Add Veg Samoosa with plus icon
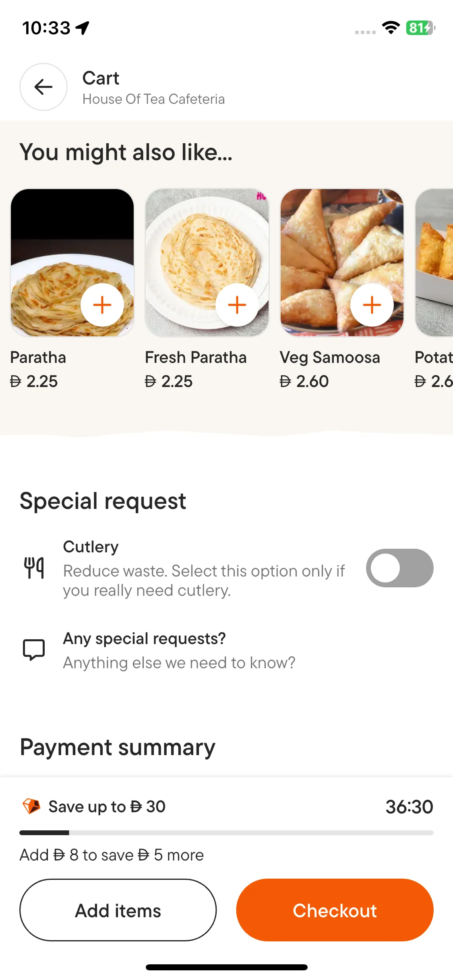 [372, 305]
